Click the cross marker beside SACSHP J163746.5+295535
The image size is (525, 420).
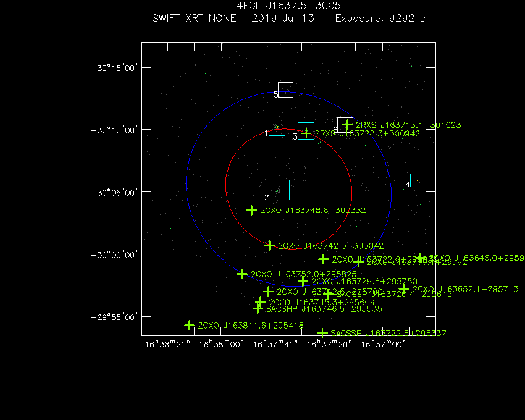coord(258,308)
